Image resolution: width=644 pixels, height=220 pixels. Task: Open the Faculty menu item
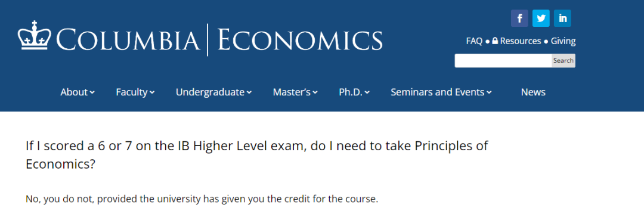(x=131, y=92)
